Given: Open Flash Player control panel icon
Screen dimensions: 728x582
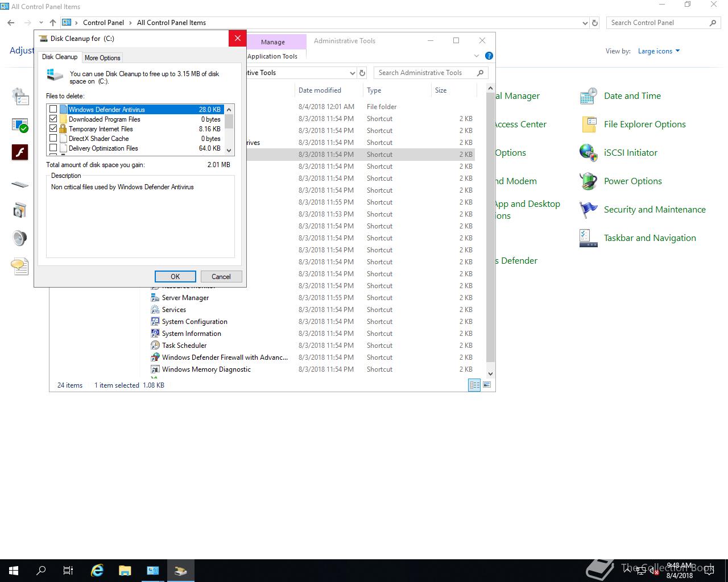Looking at the screenshot, I should tap(20, 152).
